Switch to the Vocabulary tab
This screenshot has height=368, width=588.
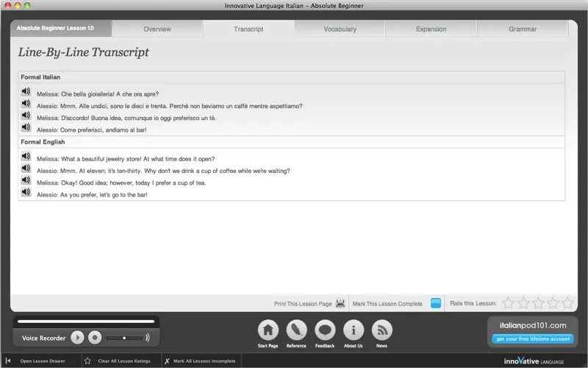[x=340, y=29]
